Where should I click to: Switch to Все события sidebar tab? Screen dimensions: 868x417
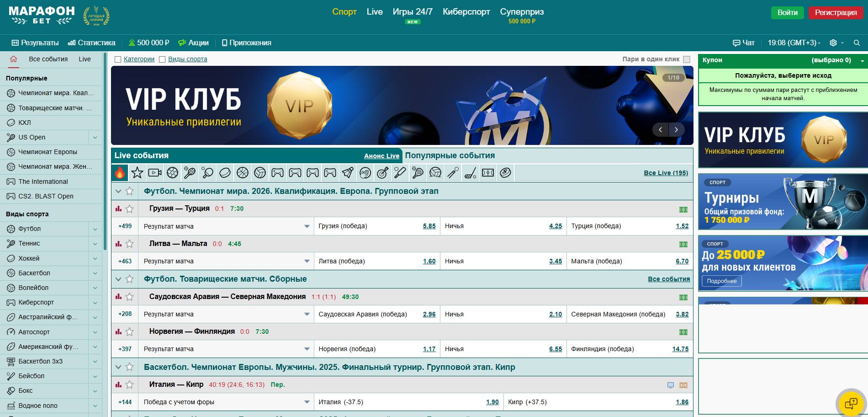[48, 59]
